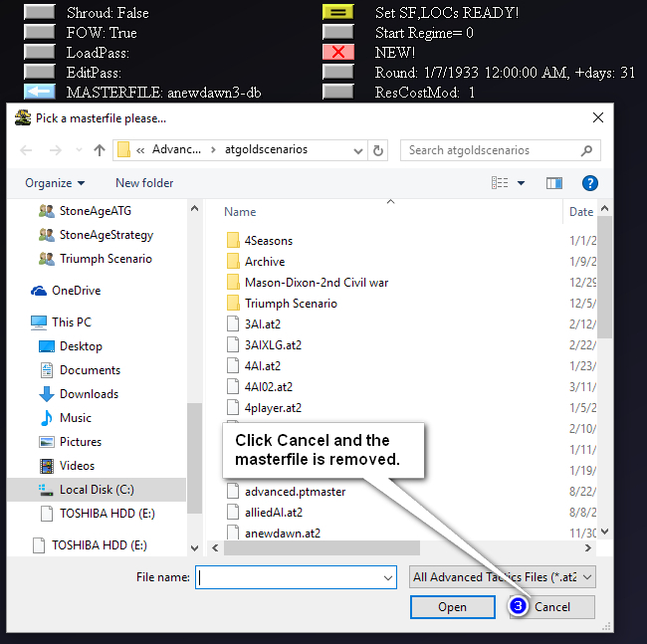This screenshot has height=644, width=647.
Task: Click the New folder button
Action: click(x=144, y=183)
